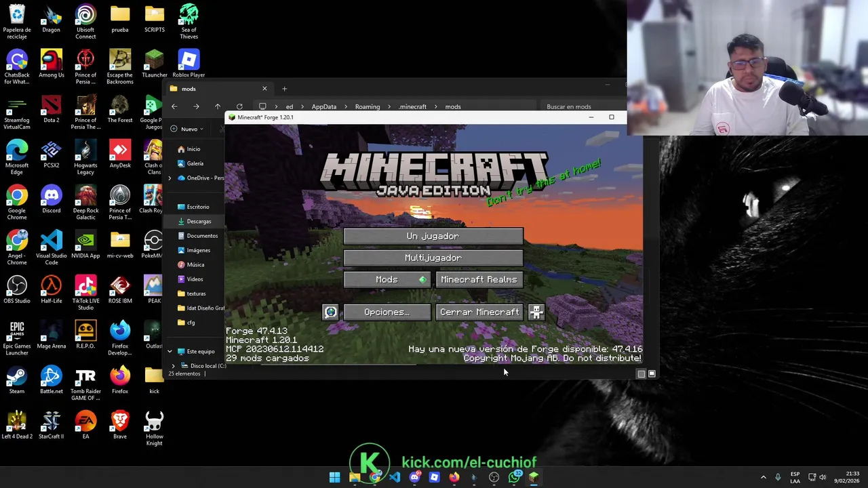Open Inicio in Explorer sidebar
The height and width of the screenshot is (488, 868).
click(x=193, y=149)
